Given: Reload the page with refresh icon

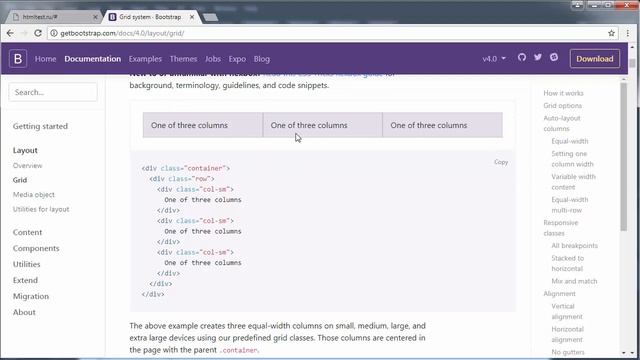Looking at the screenshot, I should tap(38, 33).
